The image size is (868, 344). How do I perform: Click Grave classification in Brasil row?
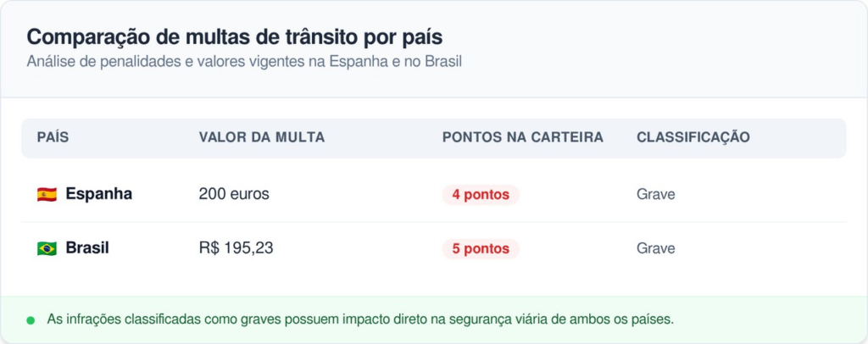pyautogui.click(x=655, y=248)
